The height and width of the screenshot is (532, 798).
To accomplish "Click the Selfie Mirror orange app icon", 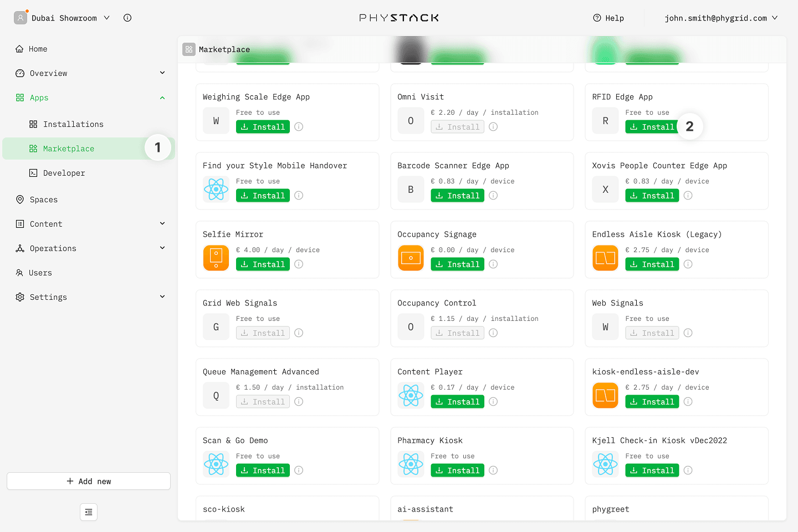I will [216, 258].
